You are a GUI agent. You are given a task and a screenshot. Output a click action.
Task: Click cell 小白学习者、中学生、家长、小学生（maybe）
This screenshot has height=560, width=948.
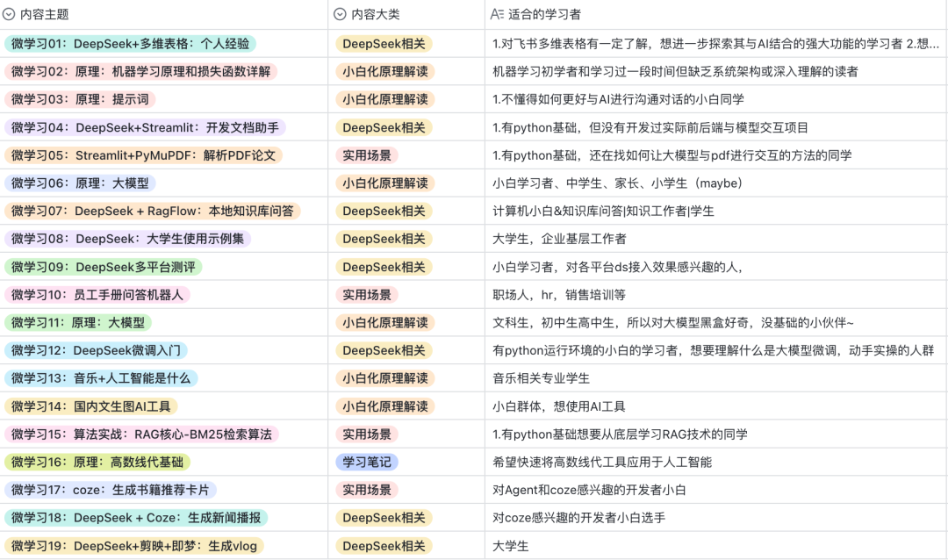click(716, 183)
